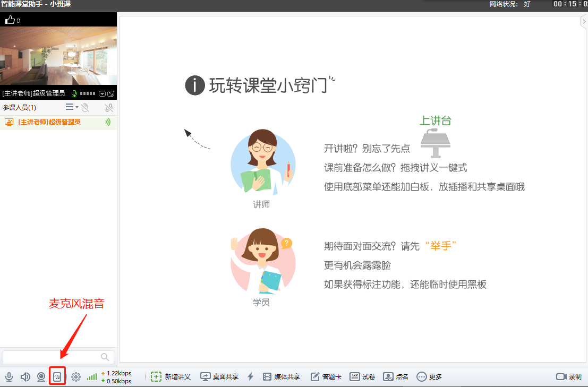Start 桌面共享 desktop sharing
This screenshot has height=387, width=588.
[x=219, y=377]
